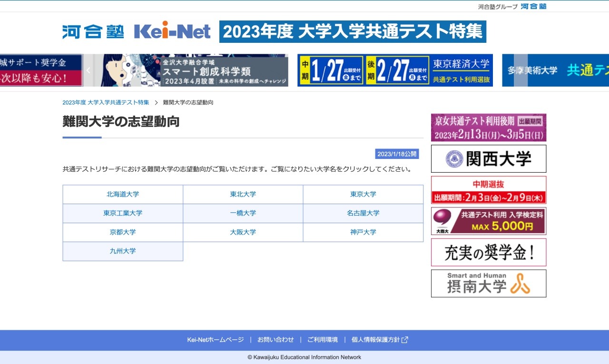The height and width of the screenshot is (364, 609).
Task: Open 一橋大学 trend page
Action: click(x=243, y=213)
